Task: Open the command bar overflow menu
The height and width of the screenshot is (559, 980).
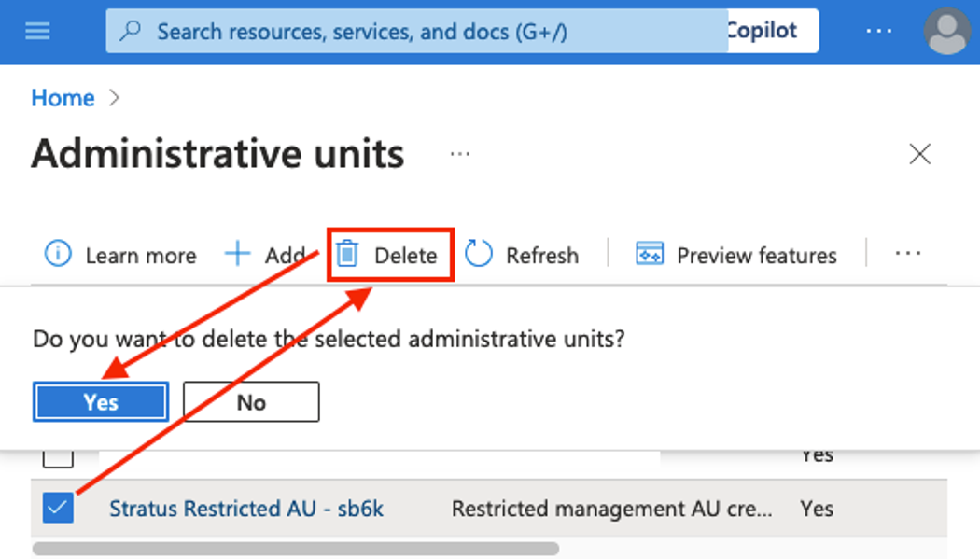Action: pos(907,254)
